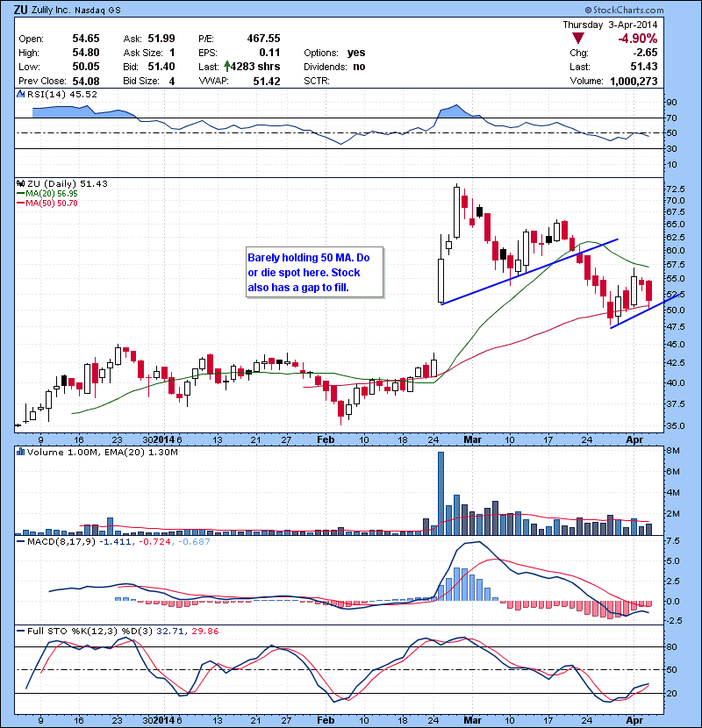Click the blue MACD legend line marker
This screenshot has height=728, width=702.
coord(20,541)
